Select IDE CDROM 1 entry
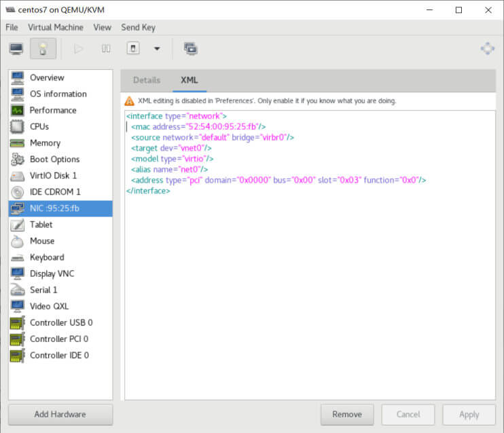Viewport: 504px width, 433px height. click(60, 192)
